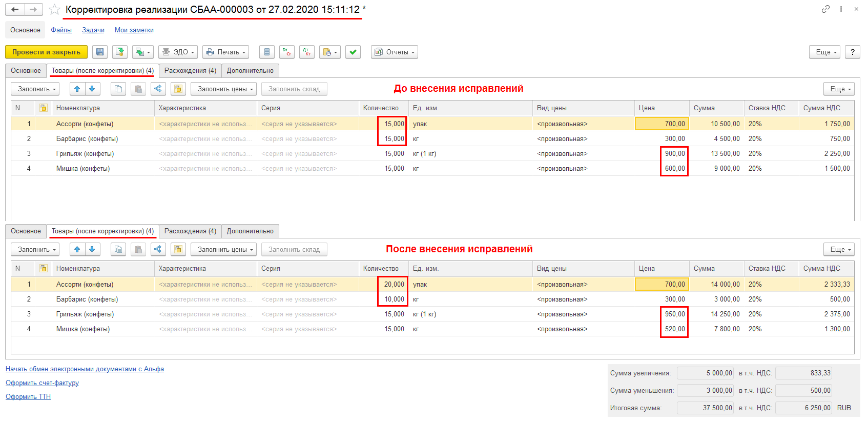Add document to favorites with star icon
This screenshot has width=868, height=421.
pyautogui.click(x=55, y=10)
